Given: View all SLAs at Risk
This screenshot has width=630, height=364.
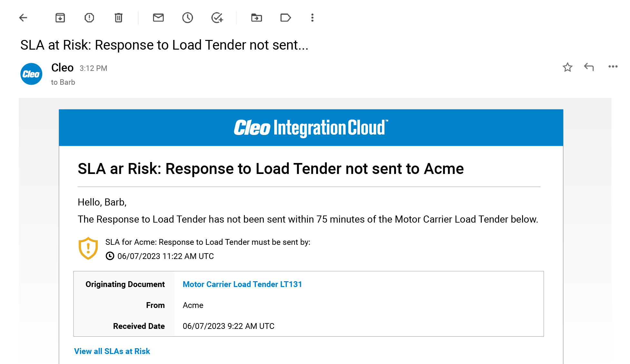Looking at the screenshot, I should point(112,351).
